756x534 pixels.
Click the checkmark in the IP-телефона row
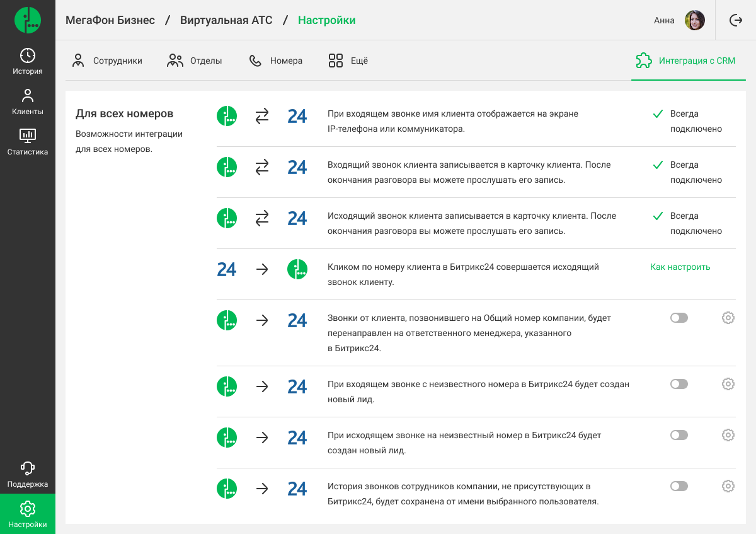[658, 114]
